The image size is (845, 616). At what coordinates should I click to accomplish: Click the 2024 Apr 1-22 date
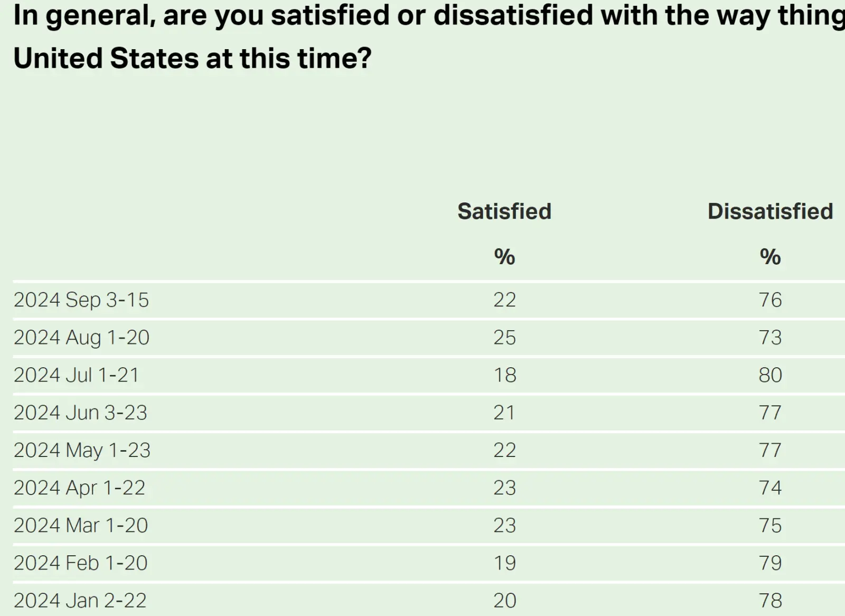[x=79, y=488]
